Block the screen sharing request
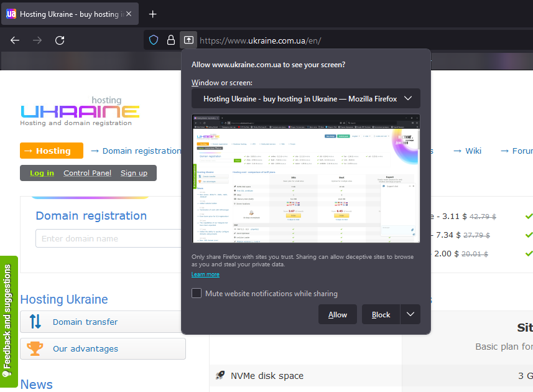 tap(381, 314)
